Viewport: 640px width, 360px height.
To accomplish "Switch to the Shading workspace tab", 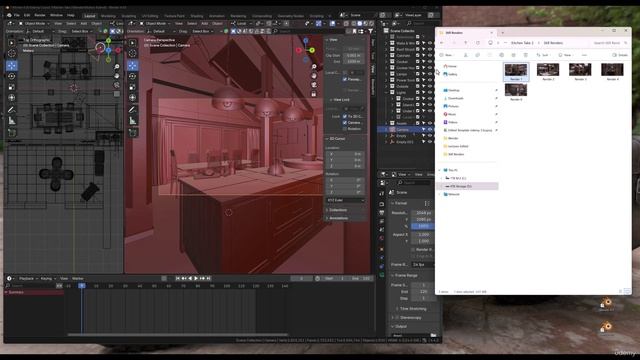I will click(196, 16).
